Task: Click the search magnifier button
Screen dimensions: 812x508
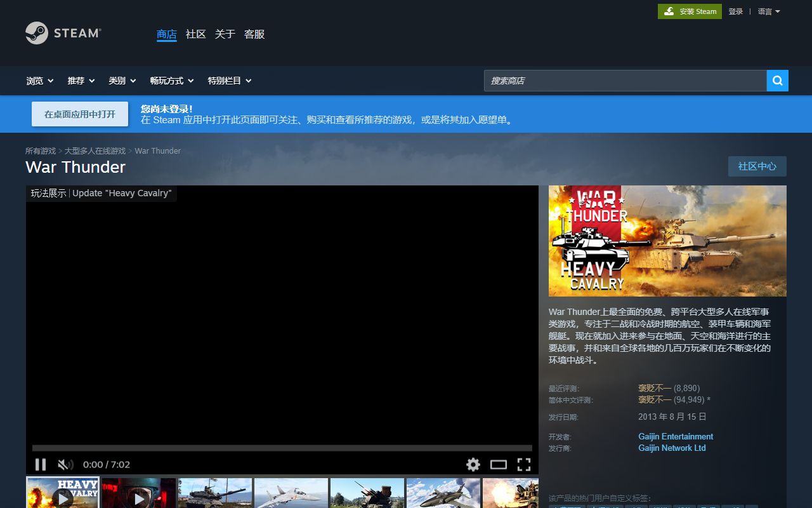Action: [778, 81]
